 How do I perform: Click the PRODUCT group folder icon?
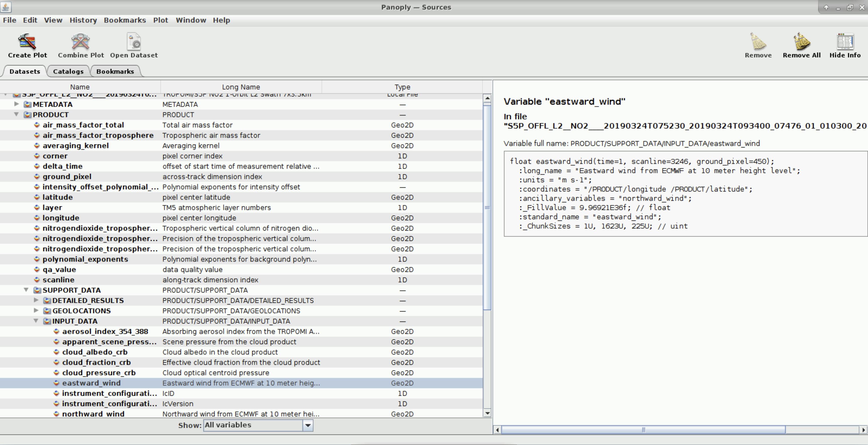[x=27, y=115]
